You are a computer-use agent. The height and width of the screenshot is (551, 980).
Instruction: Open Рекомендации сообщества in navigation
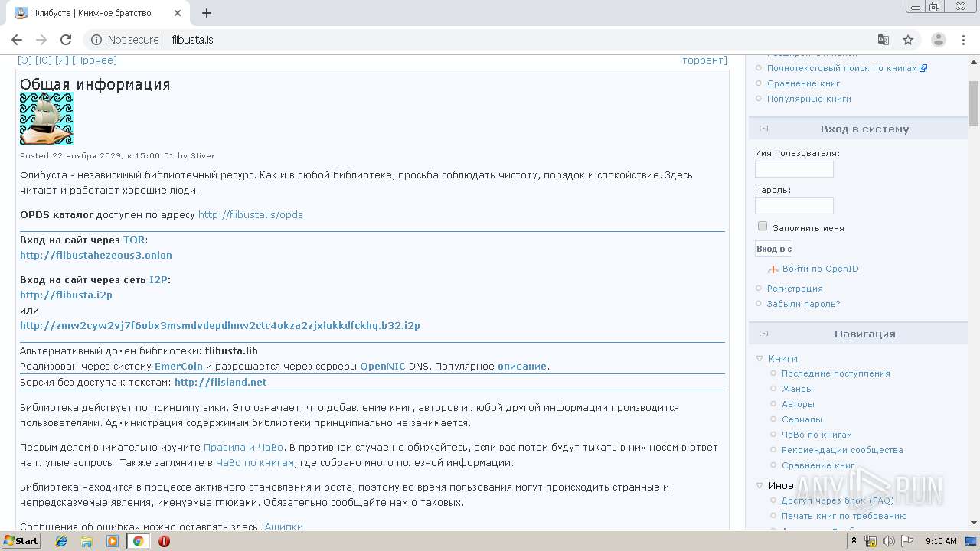pyautogui.click(x=842, y=450)
